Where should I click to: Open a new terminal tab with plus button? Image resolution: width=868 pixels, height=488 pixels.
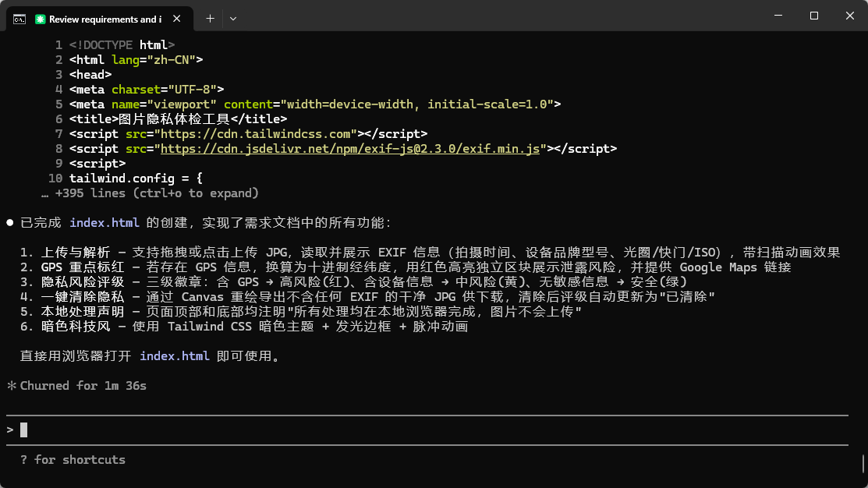(210, 19)
